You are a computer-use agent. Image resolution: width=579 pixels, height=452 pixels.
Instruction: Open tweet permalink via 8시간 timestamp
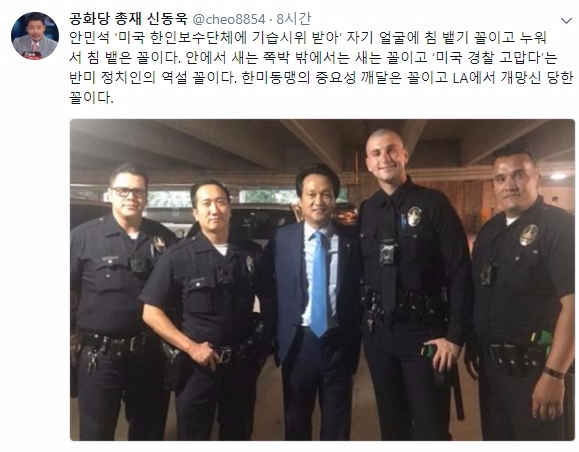[294, 19]
